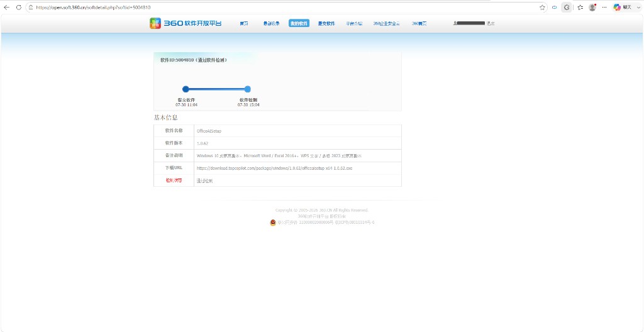Add this page to favorites star

coord(542,8)
